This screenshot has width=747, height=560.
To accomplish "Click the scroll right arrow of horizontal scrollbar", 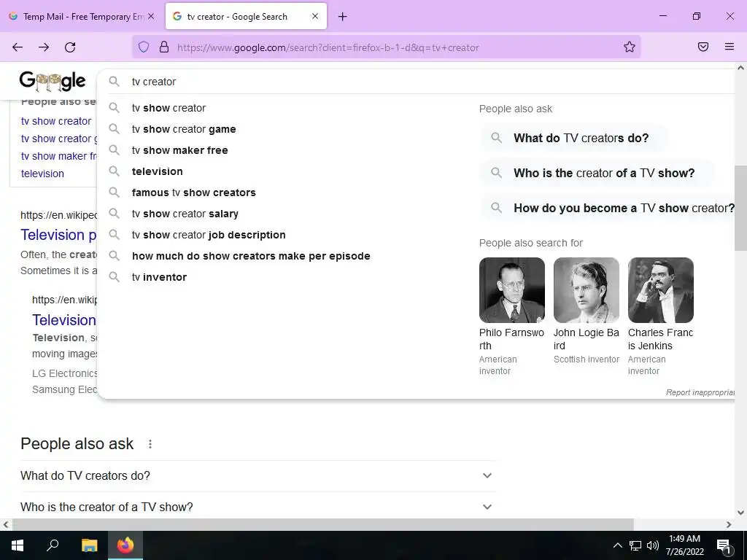I will pyautogui.click(x=729, y=524).
